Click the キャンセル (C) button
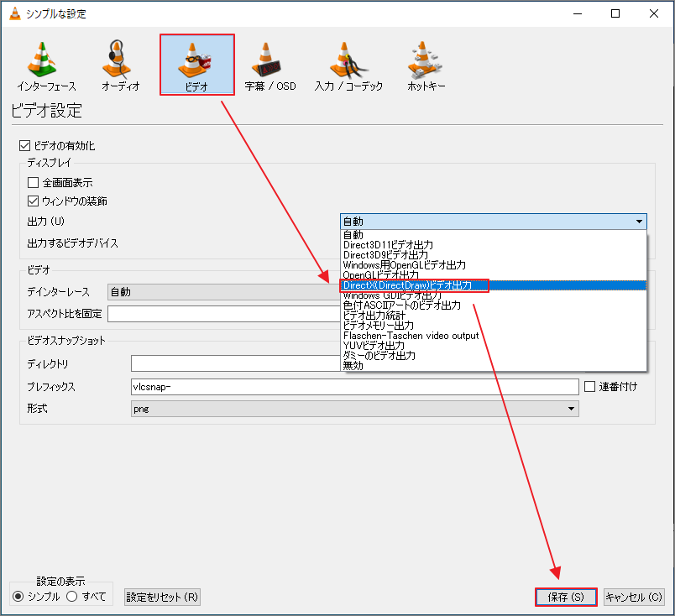 (x=634, y=597)
